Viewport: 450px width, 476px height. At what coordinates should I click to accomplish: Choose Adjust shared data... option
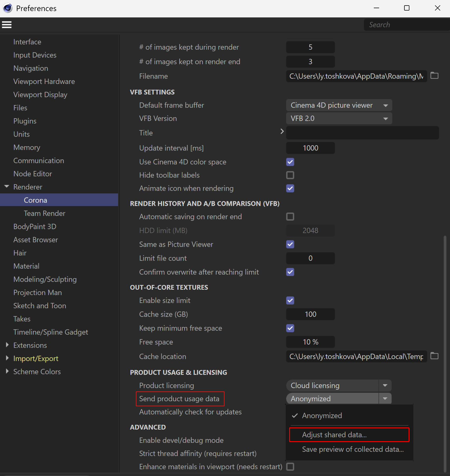click(349, 435)
